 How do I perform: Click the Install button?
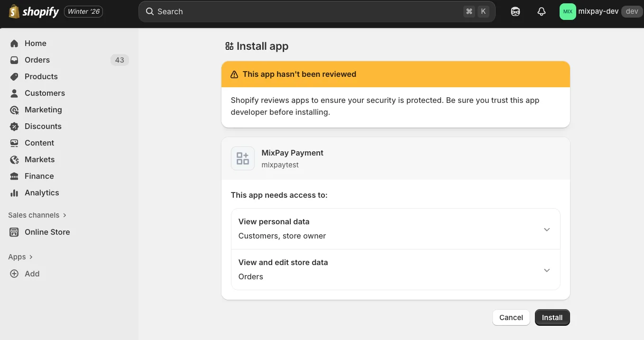pyautogui.click(x=552, y=318)
